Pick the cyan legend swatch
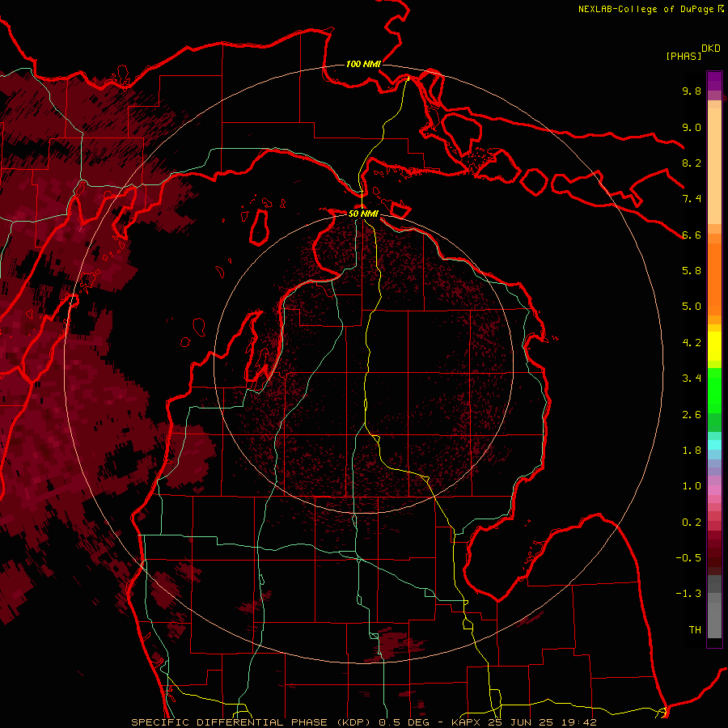 (x=714, y=445)
